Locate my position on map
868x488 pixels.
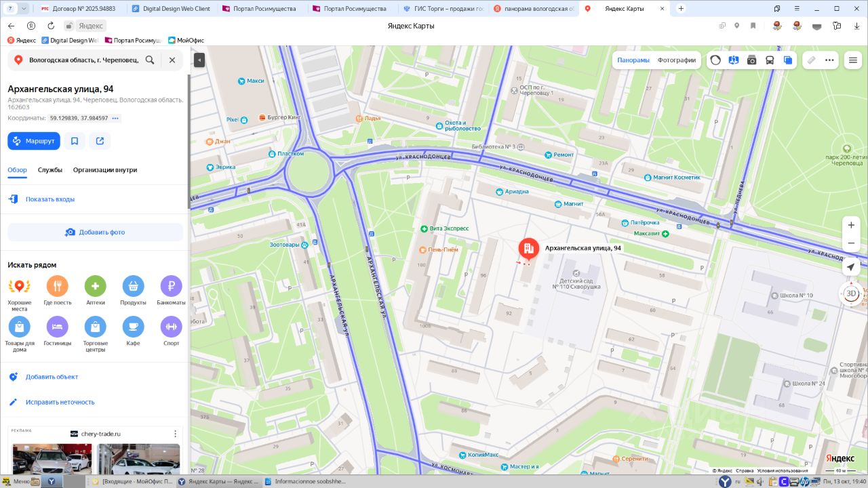point(852,268)
